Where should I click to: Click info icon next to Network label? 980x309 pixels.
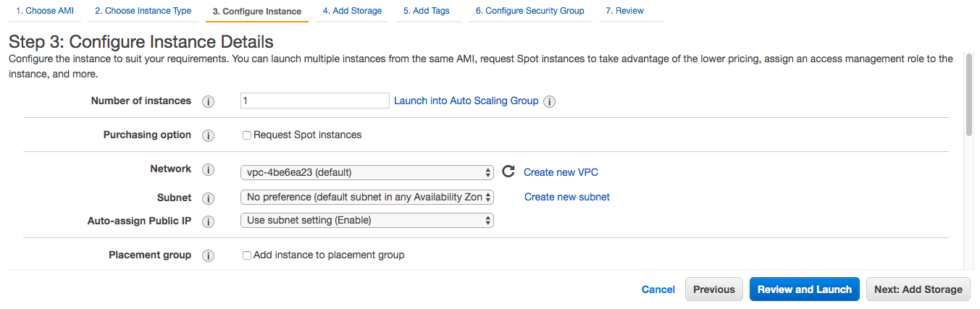point(209,169)
